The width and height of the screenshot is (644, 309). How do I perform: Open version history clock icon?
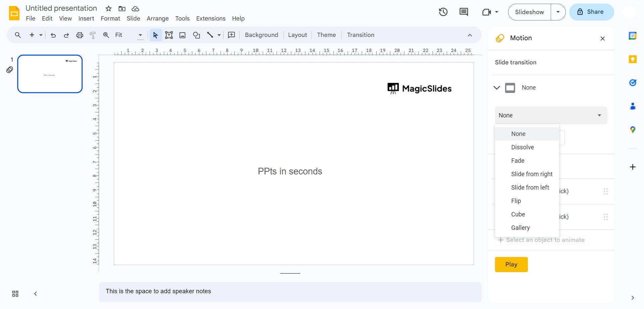(x=443, y=12)
